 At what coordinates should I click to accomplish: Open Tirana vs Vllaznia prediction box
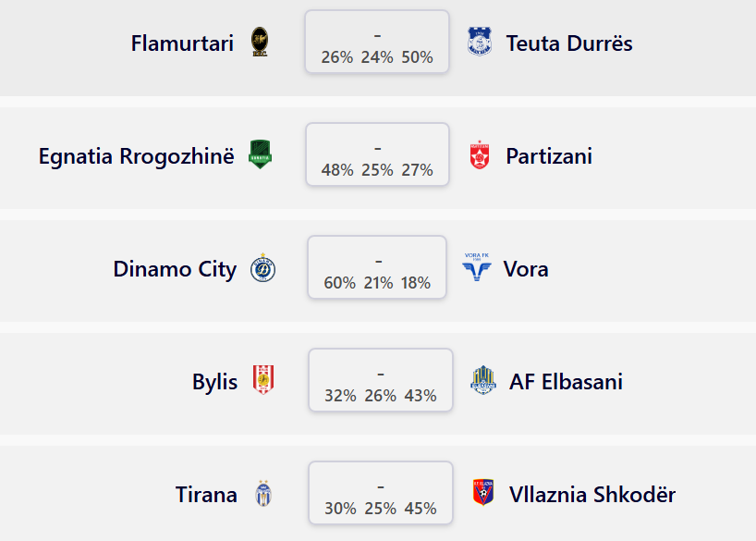[381, 493]
